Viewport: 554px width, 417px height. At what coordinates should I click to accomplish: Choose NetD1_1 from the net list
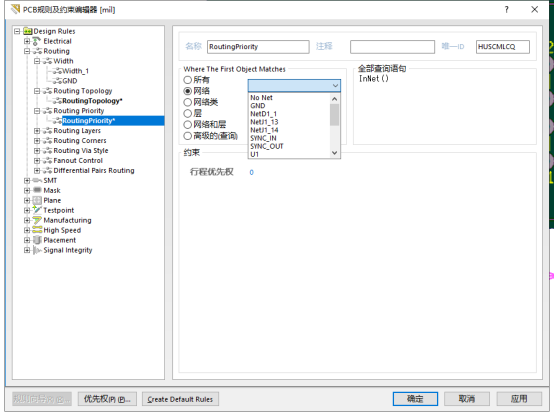tap(263, 114)
